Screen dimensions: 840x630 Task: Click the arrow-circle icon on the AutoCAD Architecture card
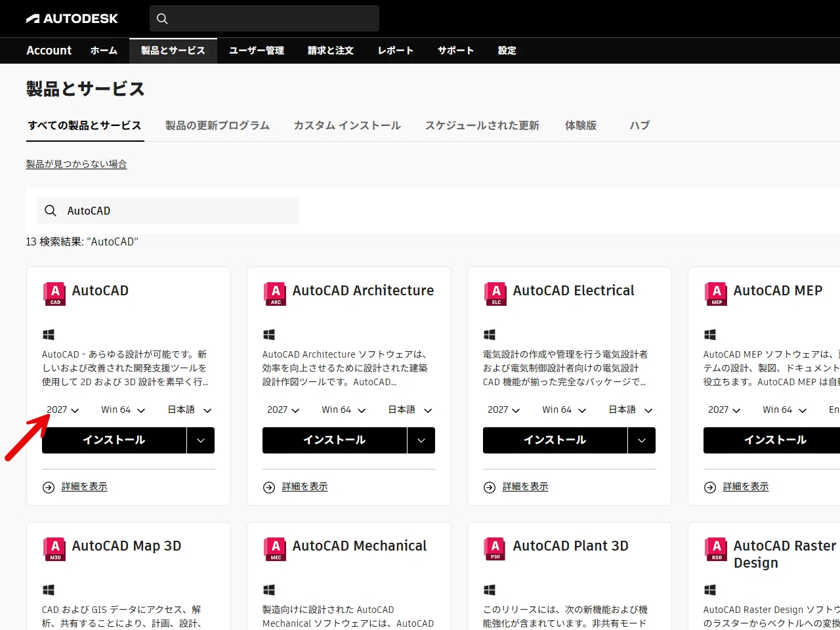click(x=269, y=488)
